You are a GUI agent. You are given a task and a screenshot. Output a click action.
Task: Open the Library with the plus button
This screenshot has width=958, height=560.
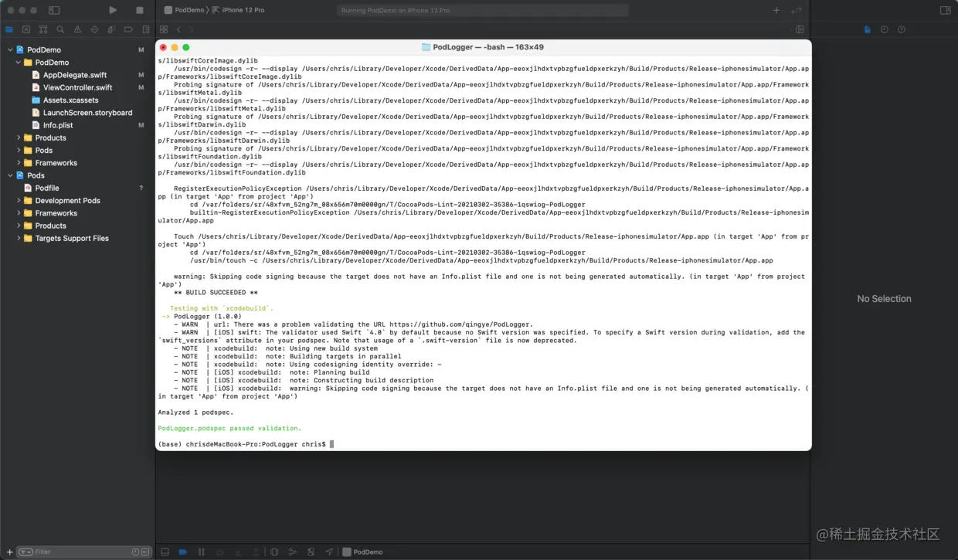776,10
